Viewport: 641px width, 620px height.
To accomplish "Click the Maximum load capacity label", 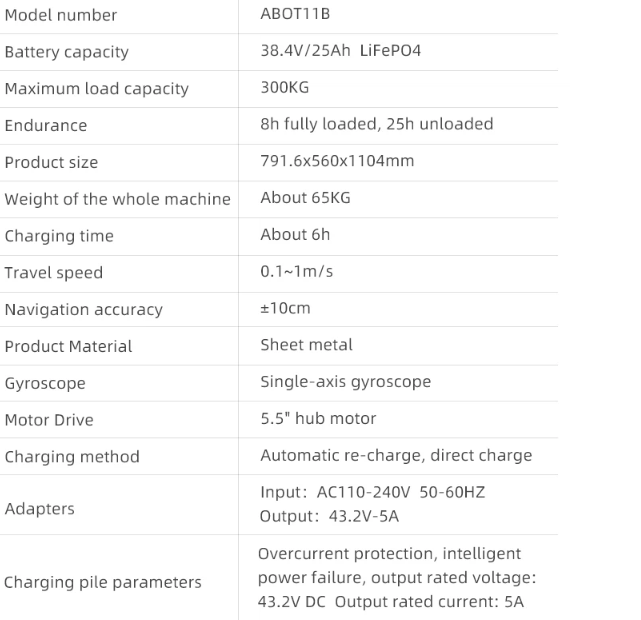I will pos(96,89).
